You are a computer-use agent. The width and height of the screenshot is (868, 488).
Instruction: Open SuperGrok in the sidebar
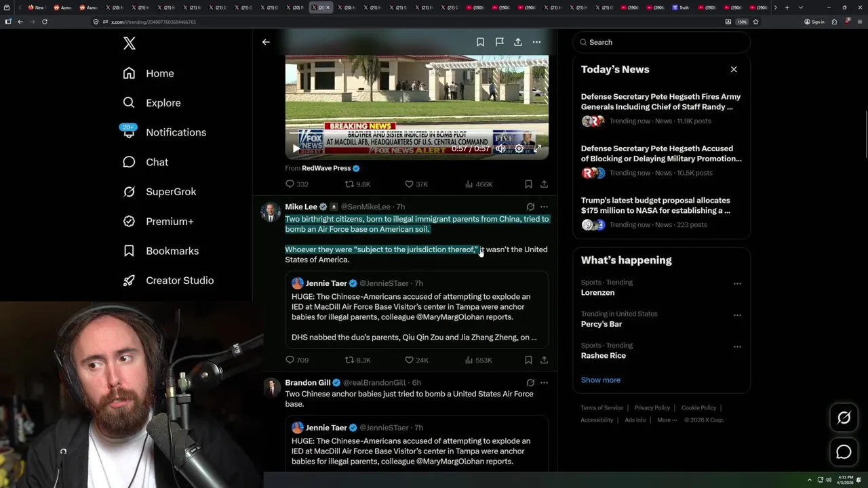(x=160, y=192)
